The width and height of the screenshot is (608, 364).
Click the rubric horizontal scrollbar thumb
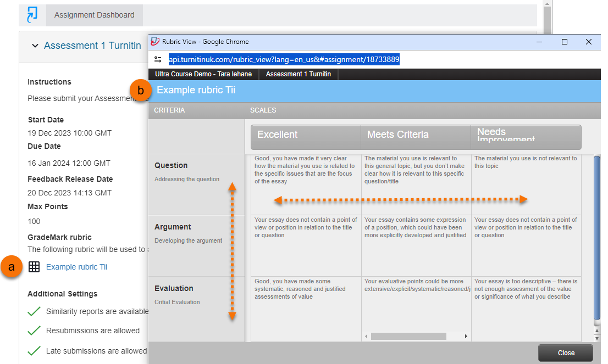pyautogui.click(x=408, y=336)
